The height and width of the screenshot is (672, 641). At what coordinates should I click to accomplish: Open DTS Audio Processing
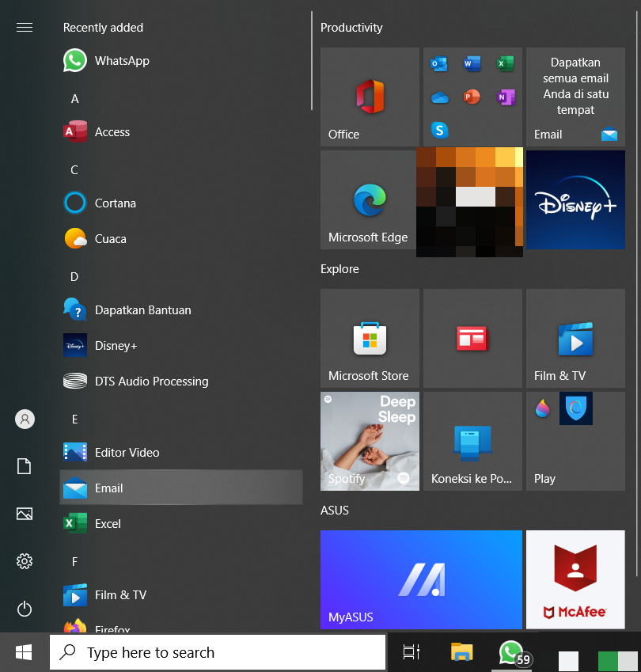(180, 381)
